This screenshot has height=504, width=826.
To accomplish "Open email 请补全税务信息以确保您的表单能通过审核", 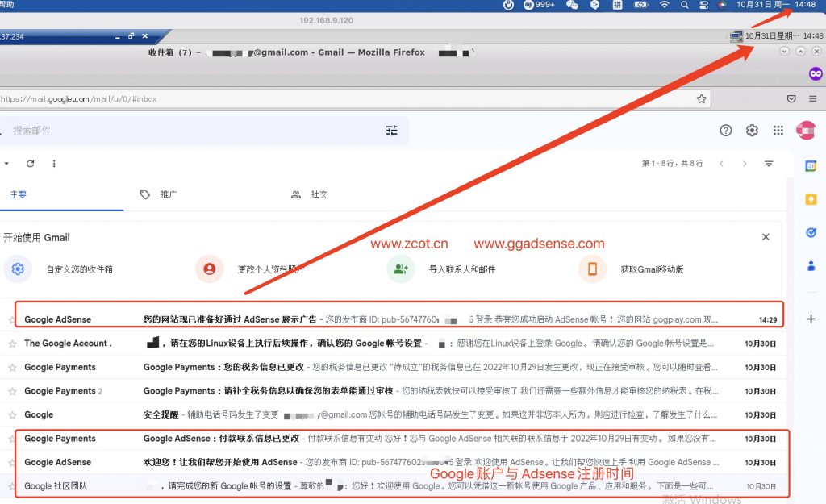I will click(391, 391).
